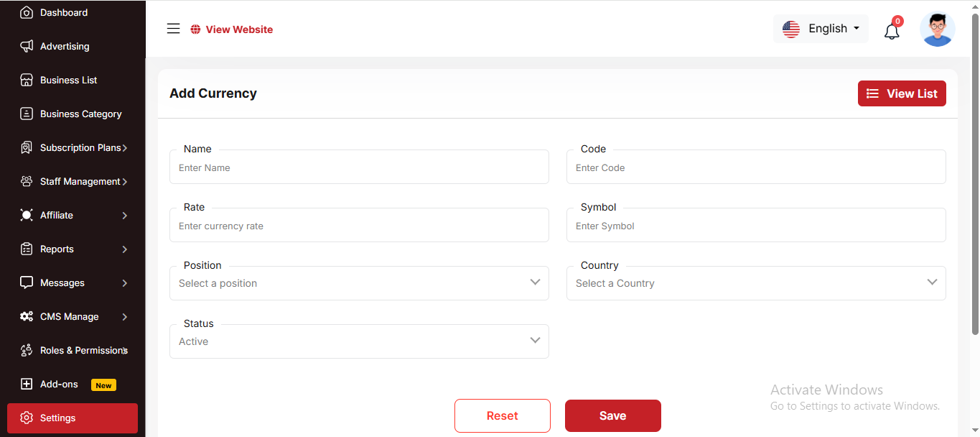Screen dimensions: 980x437
Task: Click the Business List store icon
Action: [x=27, y=80]
